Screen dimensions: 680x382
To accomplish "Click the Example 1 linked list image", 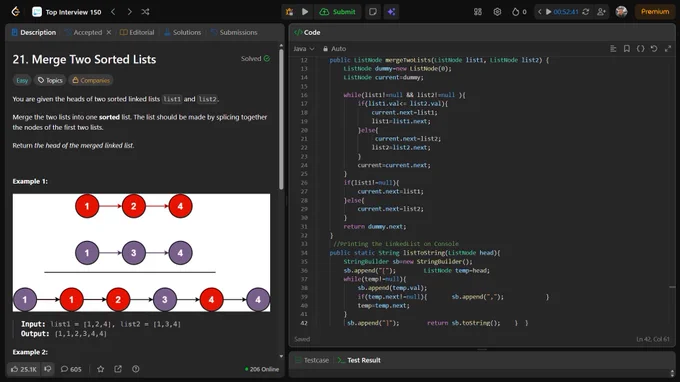I will (x=141, y=253).
